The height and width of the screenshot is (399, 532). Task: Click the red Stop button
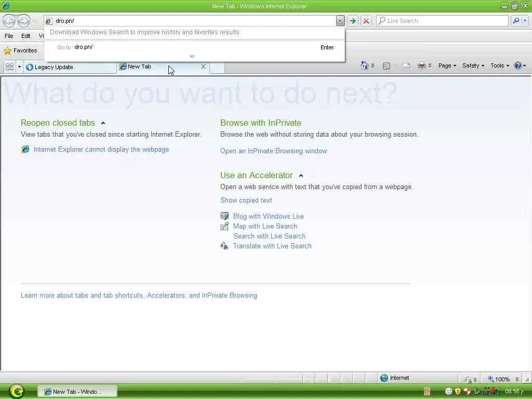[x=366, y=21]
